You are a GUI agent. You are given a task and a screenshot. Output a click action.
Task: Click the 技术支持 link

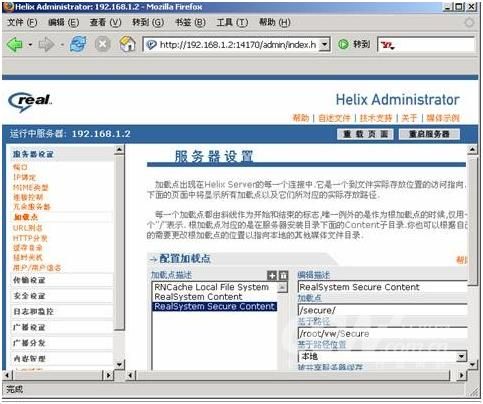pyautogui.click(x=376, y=118)
